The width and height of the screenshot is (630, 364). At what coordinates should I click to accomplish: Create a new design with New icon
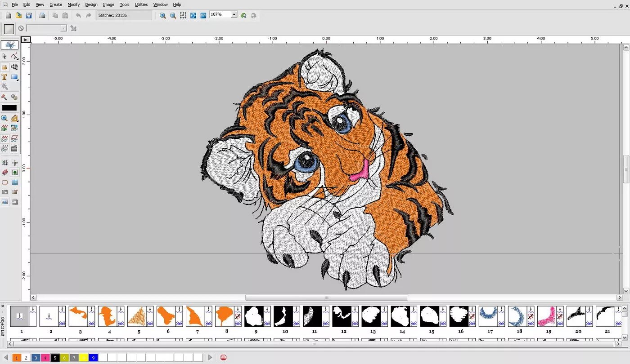8,15
